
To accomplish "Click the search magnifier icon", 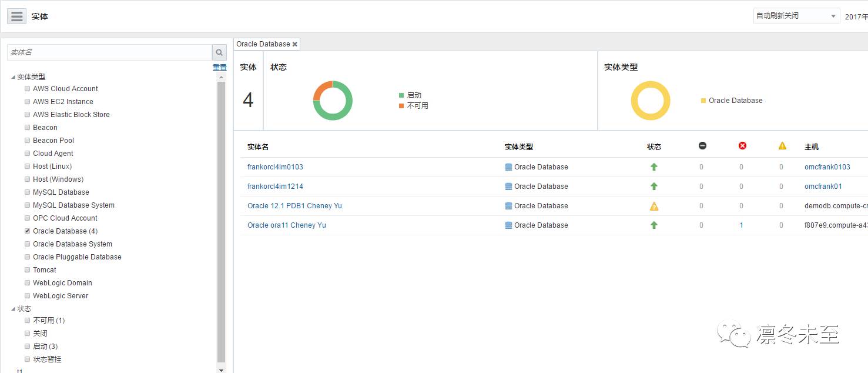I will (x=219, y=52).
